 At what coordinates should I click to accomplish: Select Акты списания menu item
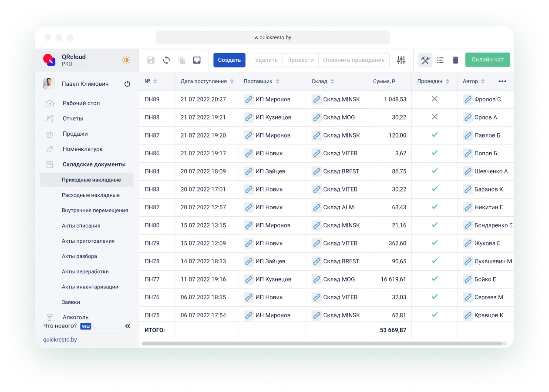(81, 226)
